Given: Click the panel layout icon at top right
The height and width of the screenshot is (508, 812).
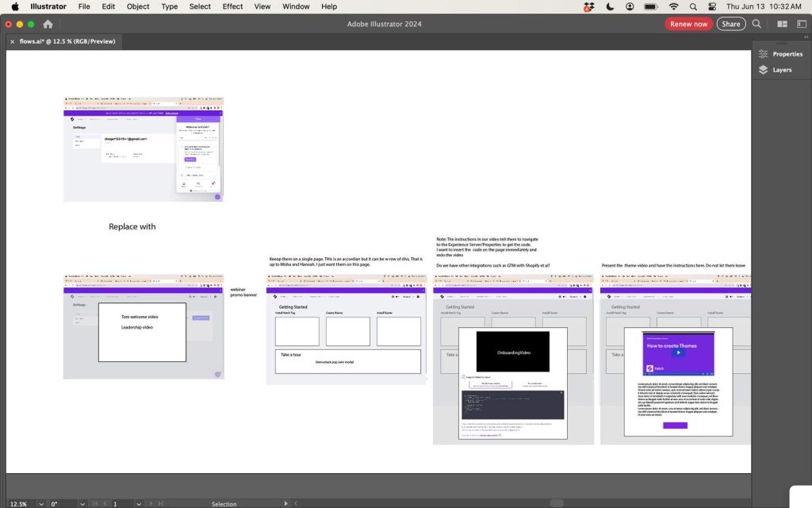Looking at the screenshot, I should (803, 24).
